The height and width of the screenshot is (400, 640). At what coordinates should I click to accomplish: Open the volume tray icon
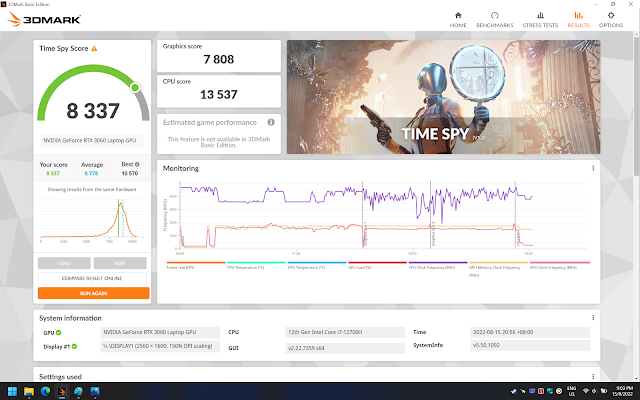coord(594,391)
